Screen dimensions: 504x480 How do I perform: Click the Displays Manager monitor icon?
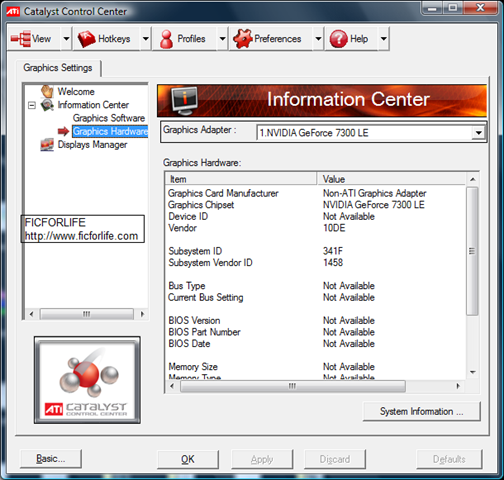(47, 145)
